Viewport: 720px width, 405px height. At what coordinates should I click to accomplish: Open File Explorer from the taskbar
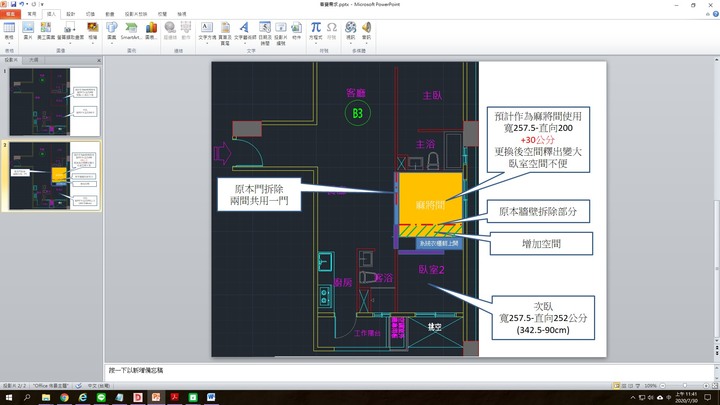[x=46, y=398]
